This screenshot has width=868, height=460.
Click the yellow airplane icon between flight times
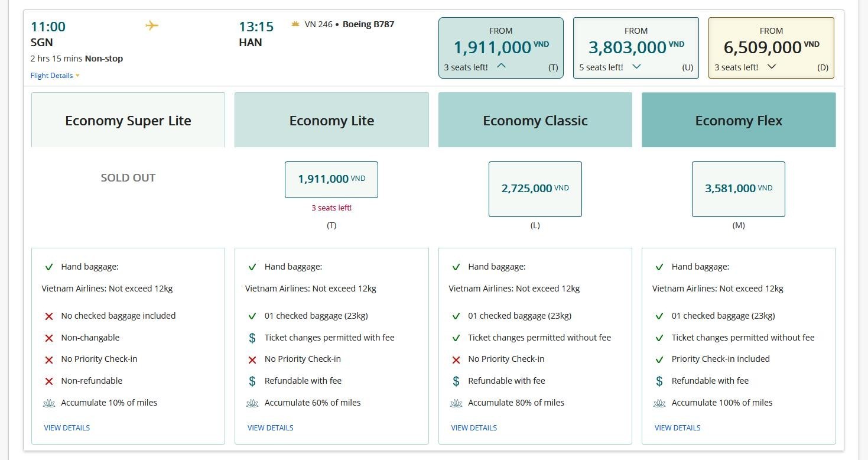click(x=152, y=25)
